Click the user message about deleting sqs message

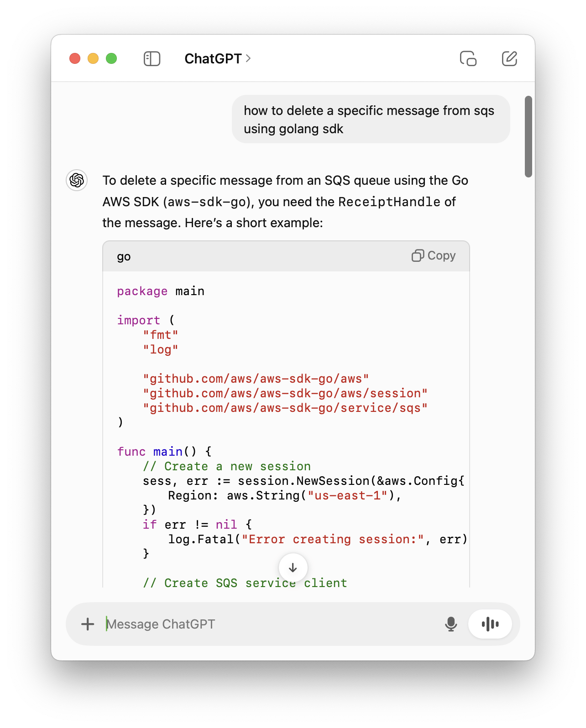pyautogui.click(x=371, y=120)
